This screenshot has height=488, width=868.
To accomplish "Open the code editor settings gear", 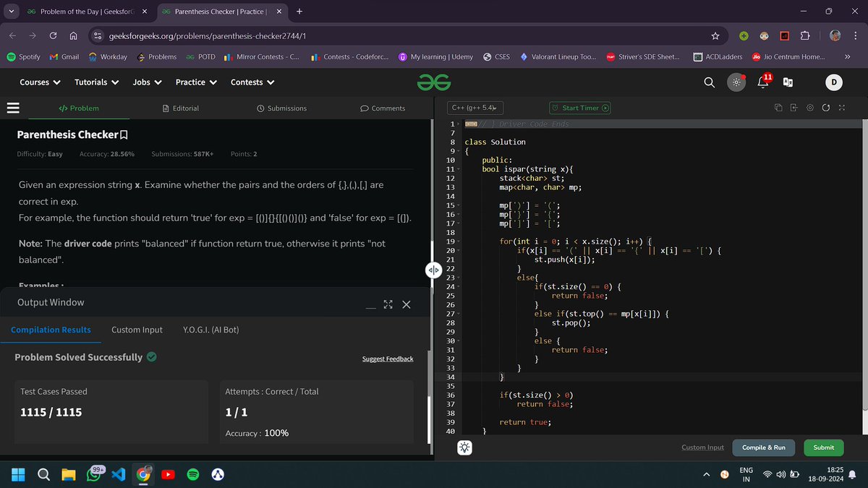I will pyautogui.click(x=810, y=108).
